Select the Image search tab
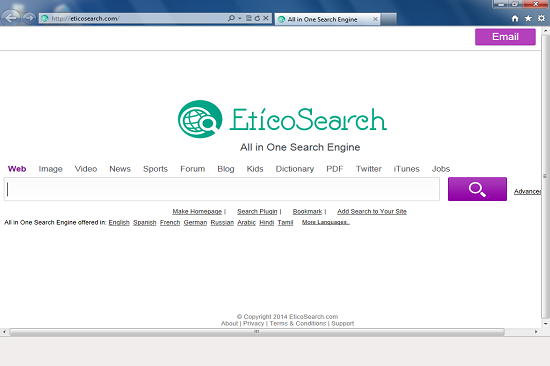Screen dimensions: 550x366 (x=51, y=169)
